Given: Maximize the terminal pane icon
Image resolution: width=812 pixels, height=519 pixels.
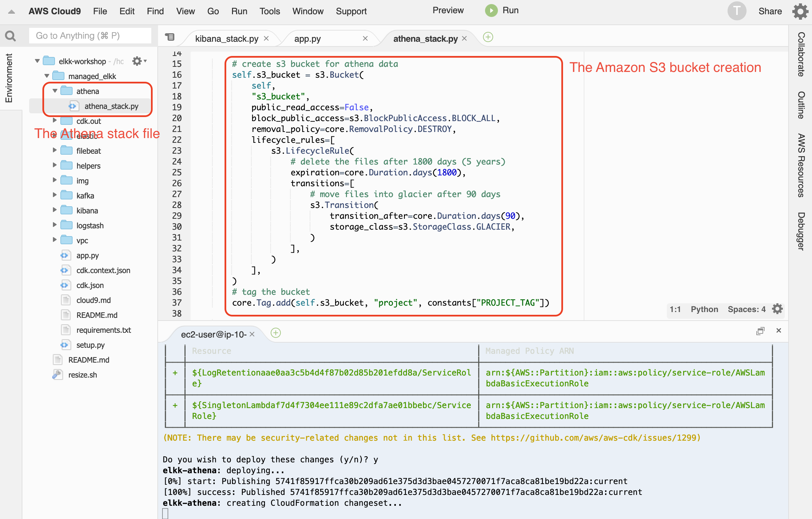Looking at the screenshot, I should [x=760, y=331].
